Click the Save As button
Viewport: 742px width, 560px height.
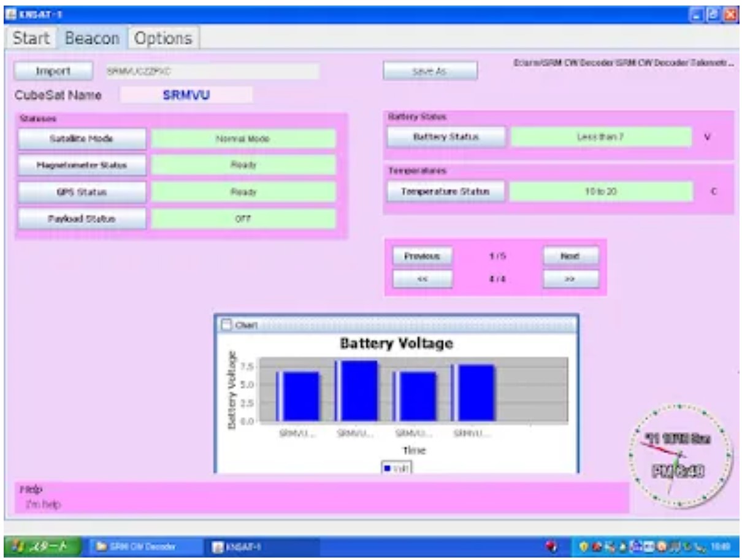click(x=430, y=72)
